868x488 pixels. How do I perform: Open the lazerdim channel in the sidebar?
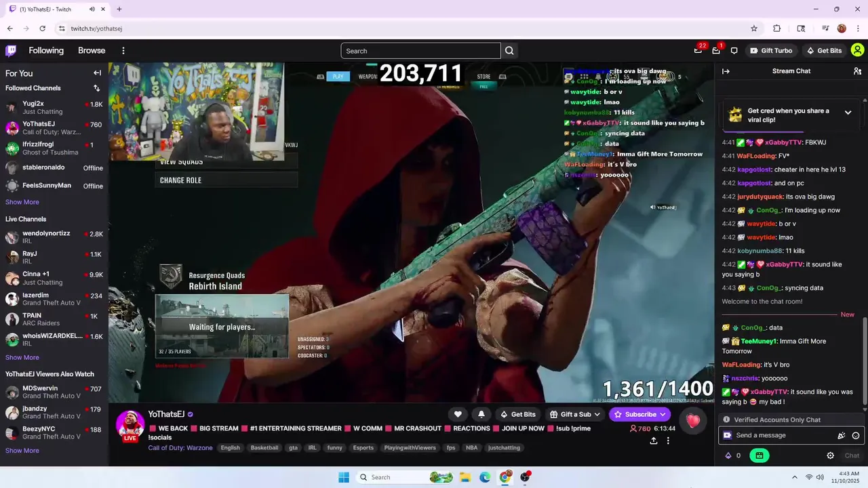pos(54,299)
